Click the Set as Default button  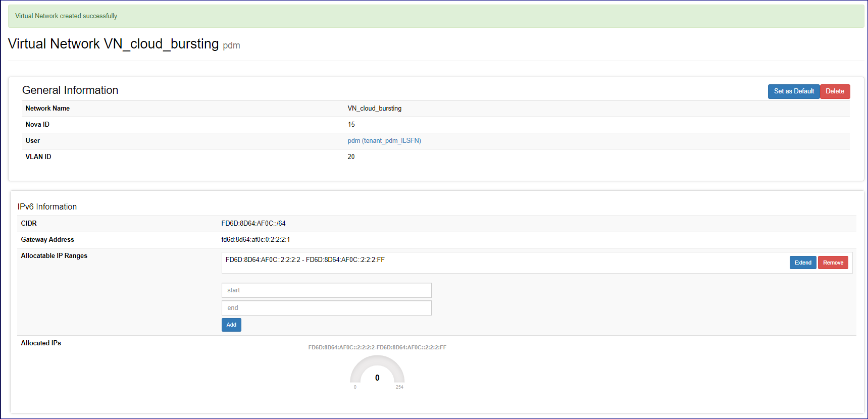793,91
